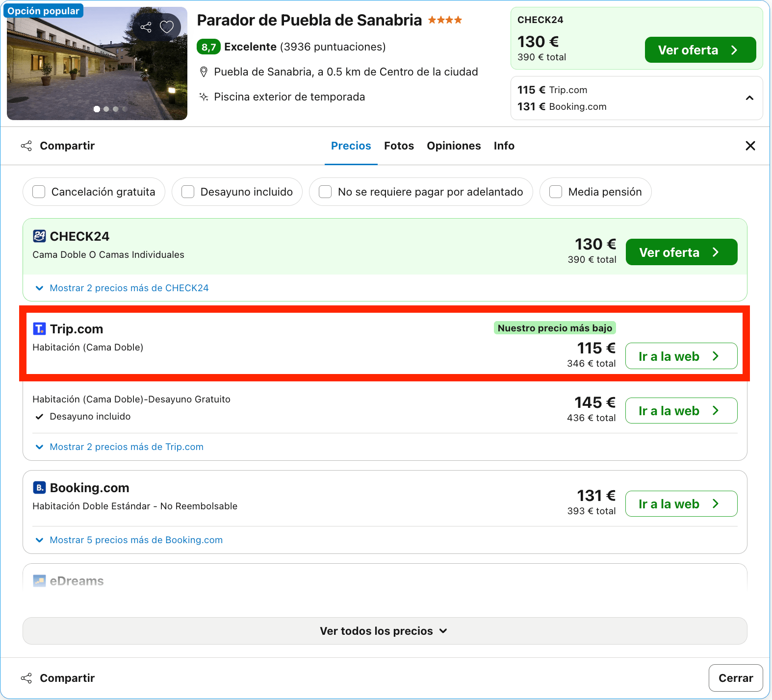Click the bottom Compartir link

67,678
